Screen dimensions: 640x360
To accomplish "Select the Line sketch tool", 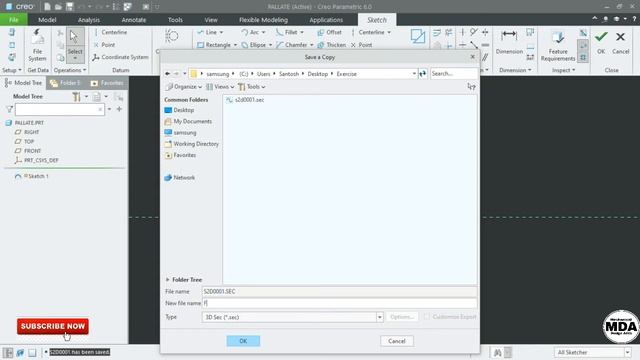I will point(210,32).
